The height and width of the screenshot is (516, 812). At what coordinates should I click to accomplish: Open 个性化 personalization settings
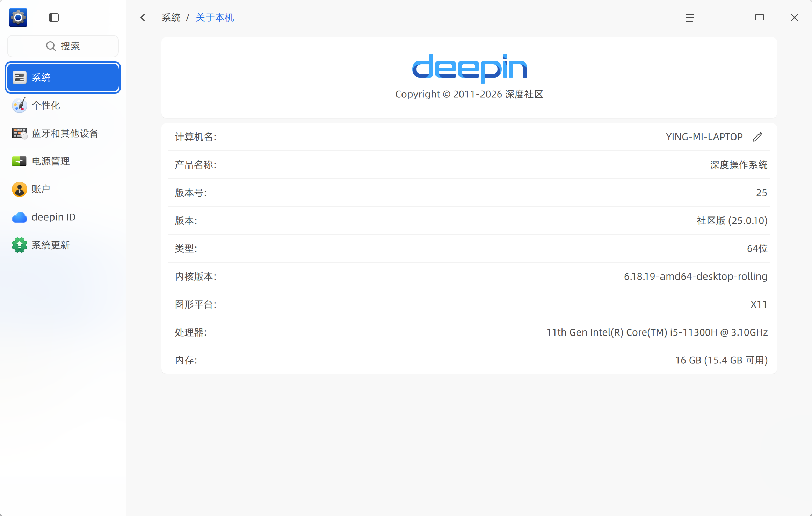click(45, 105)
